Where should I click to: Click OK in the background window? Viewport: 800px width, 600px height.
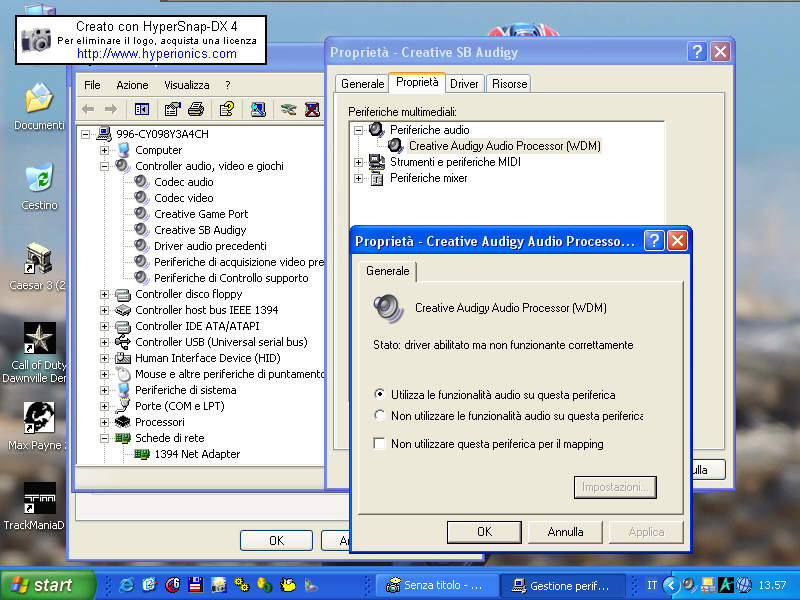pyautogui.click(x=276, y=540)
